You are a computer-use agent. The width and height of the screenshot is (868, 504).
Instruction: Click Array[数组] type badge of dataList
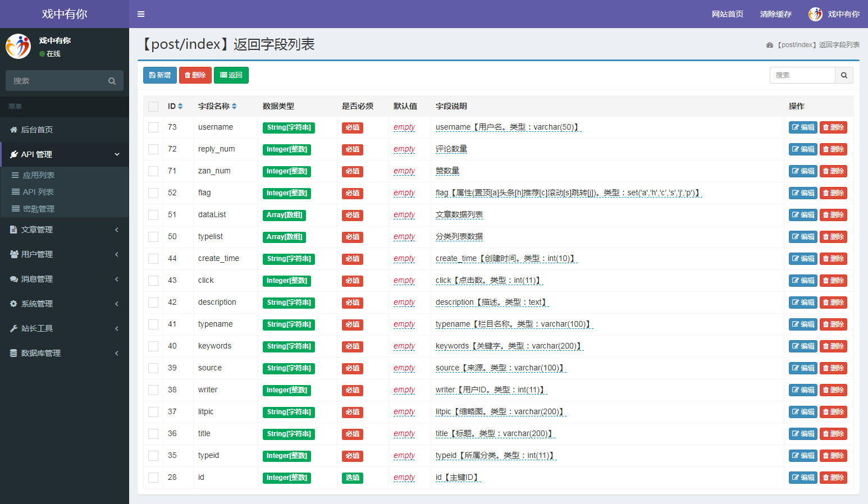point(284,215)
